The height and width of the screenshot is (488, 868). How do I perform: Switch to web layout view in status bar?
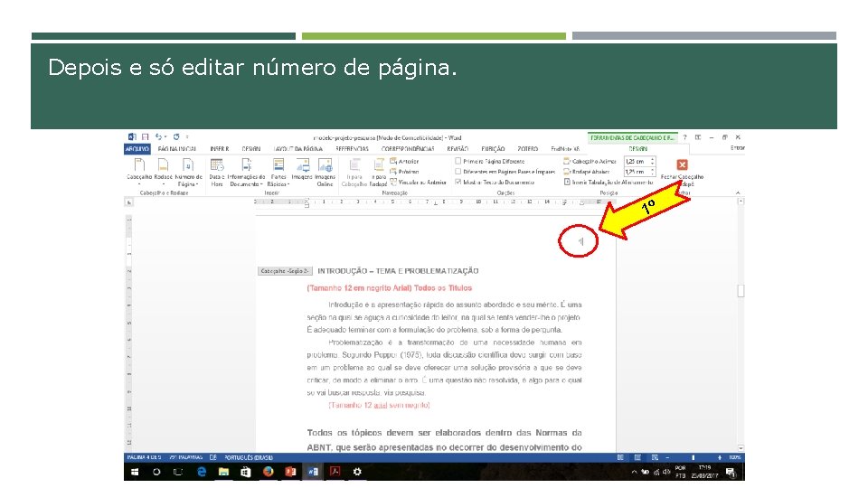tap(655, 457)
